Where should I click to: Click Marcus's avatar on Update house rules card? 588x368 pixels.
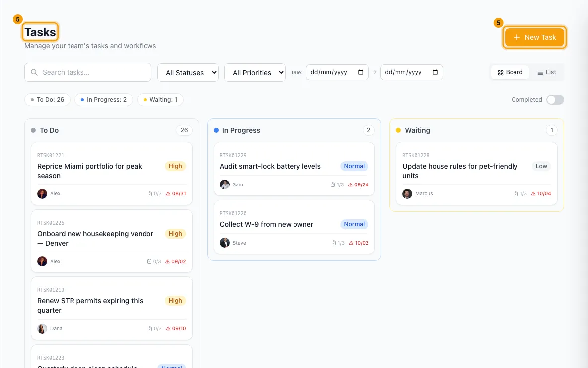(x=407, y=194)
